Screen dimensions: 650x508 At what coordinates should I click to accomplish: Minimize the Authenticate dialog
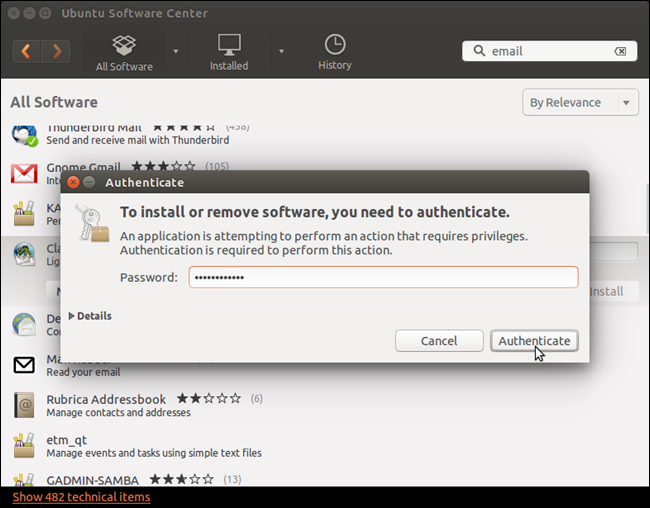(x=89, y=182)
